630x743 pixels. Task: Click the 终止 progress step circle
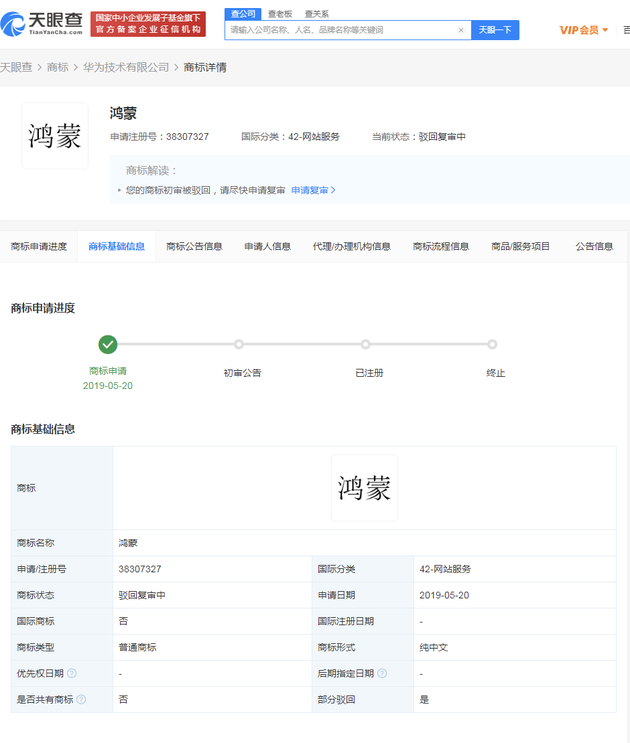pos(492,344)
